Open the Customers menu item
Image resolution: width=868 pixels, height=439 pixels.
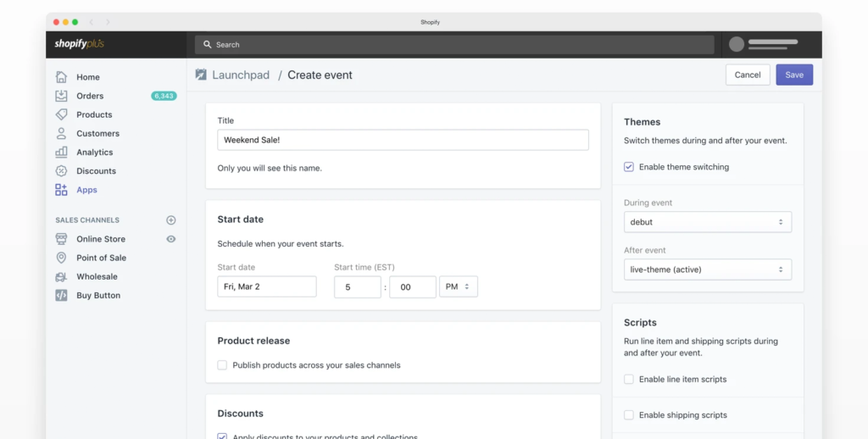[98, 133]
